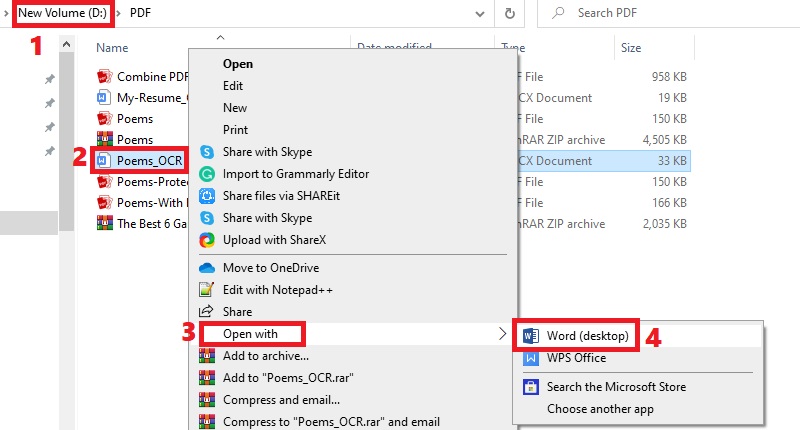Click the Microsoft Store bag icon

pos(531,387)
